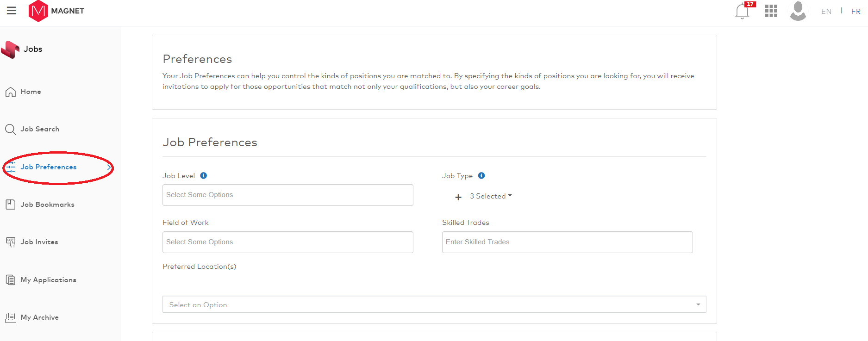The image size is (868, 341).
Task: Open the Job Level options selector
Action: (287, 195)
